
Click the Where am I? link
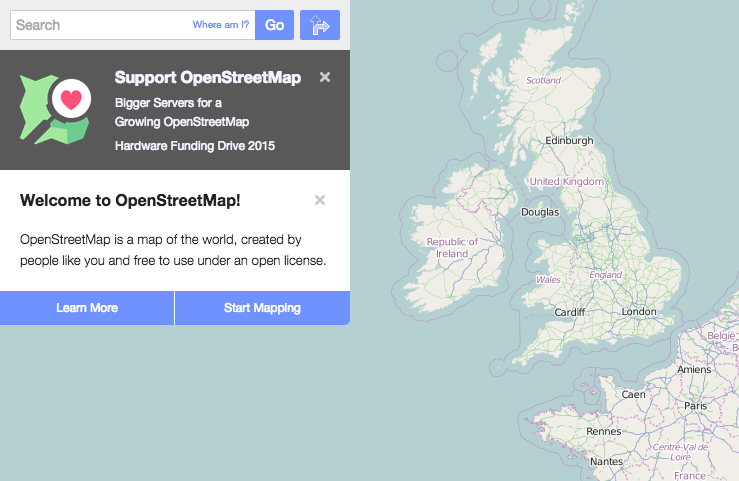(220, 25)
